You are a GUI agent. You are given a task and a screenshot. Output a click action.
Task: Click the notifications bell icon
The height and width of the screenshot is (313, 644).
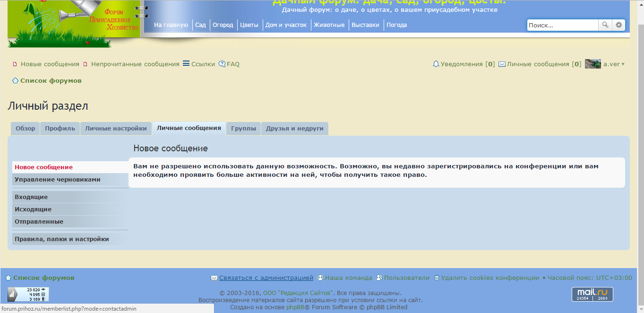pyautogui.click(x=436, y=64)
